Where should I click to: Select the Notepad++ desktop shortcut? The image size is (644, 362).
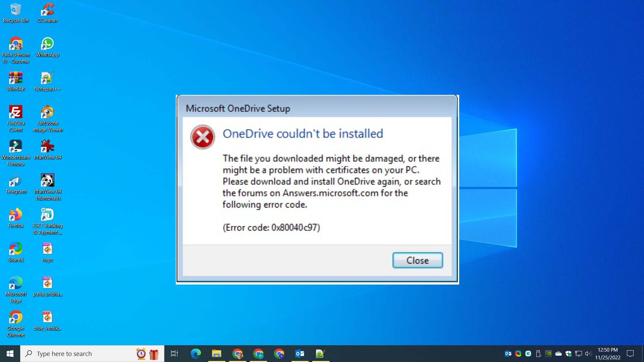coord(47,82)
